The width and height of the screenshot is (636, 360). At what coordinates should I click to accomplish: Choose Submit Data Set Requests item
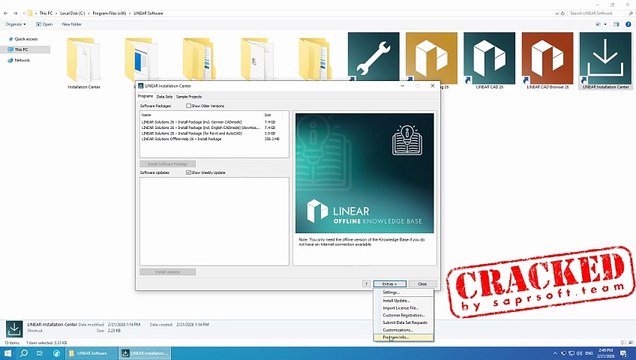404,323
